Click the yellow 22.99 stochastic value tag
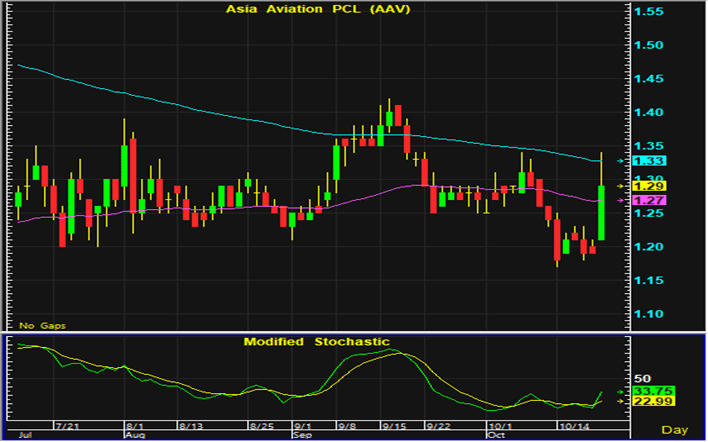 click(x=653, y=401)
